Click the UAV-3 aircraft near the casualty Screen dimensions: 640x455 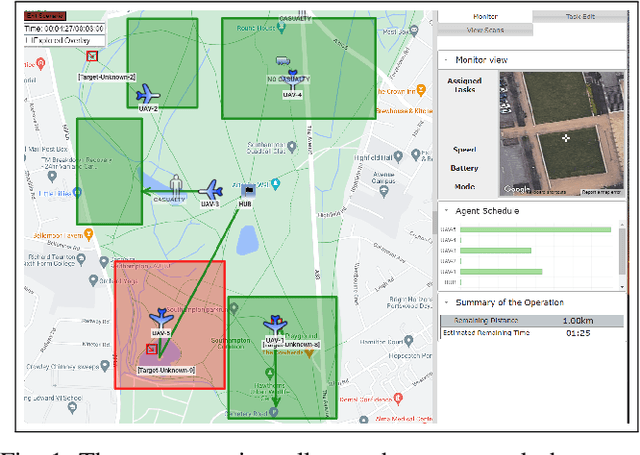211,189
